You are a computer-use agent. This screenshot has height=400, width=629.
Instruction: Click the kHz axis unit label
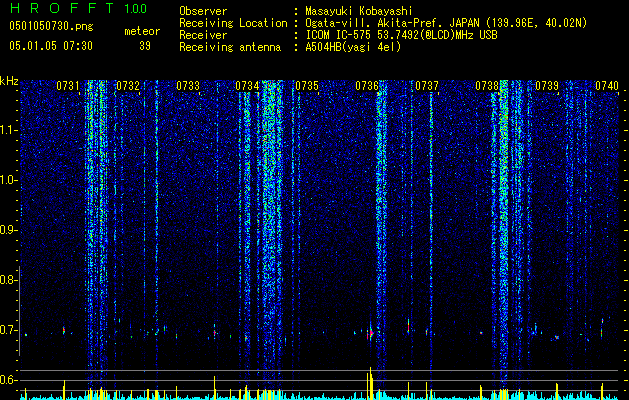[9, 81]
